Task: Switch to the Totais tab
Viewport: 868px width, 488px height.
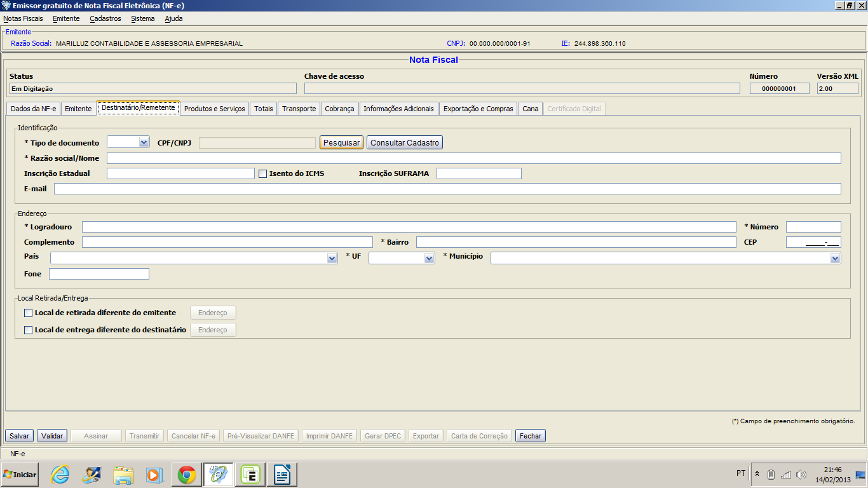Action: tap(264, 109)
